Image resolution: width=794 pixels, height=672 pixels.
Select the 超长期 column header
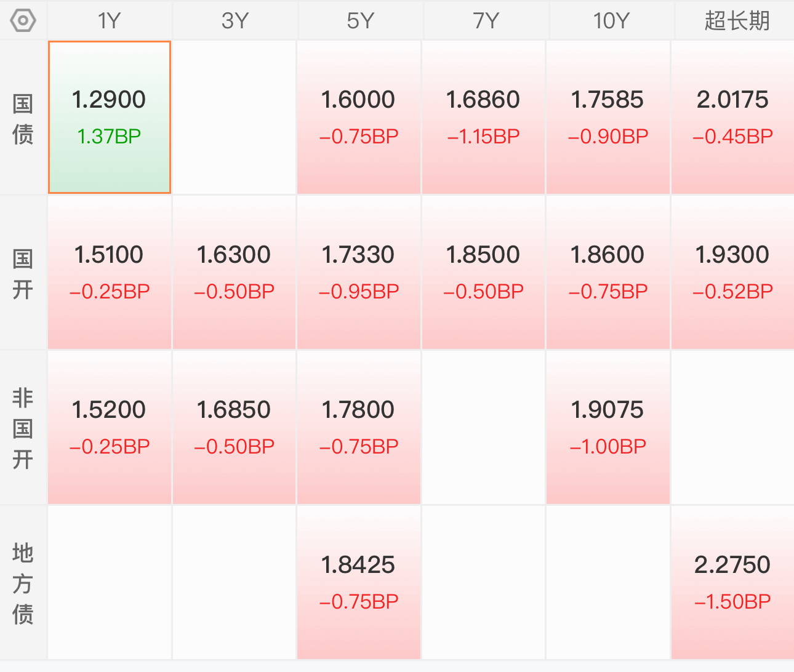click(x=737, y=20)
